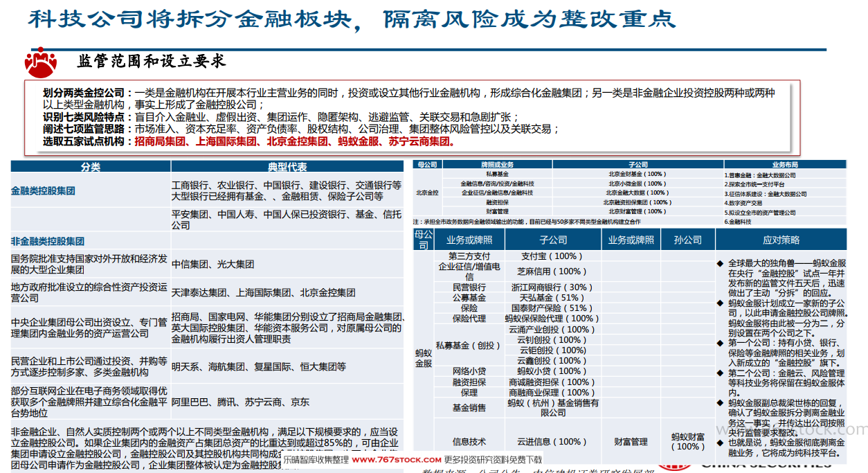Click the cell 北京金财基金（100%）

pos(637,175)
